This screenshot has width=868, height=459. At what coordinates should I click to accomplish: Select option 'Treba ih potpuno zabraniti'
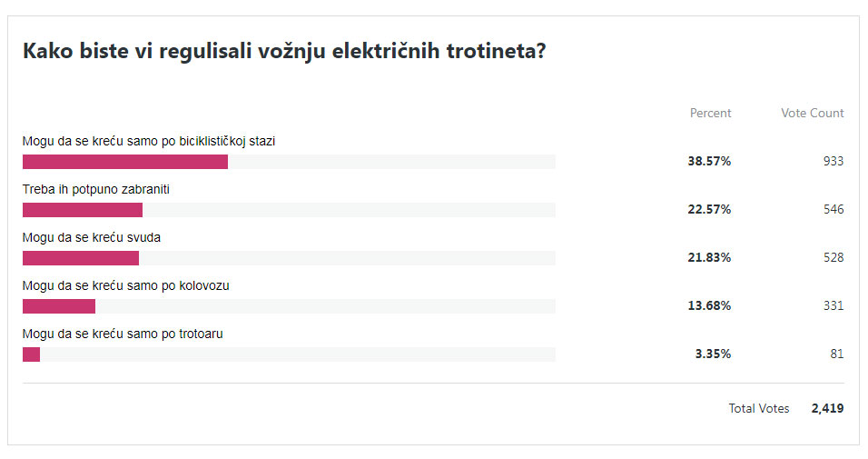point(96,189)
